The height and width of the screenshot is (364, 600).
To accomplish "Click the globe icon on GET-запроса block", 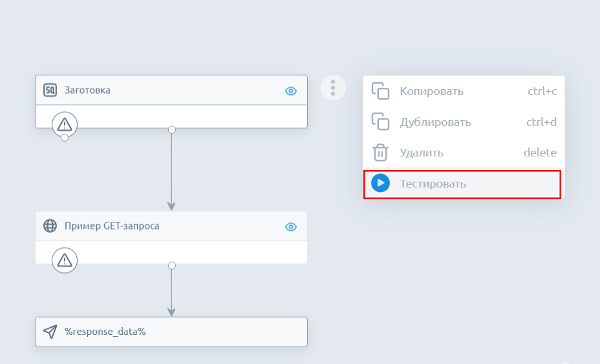I will click(50, 226).
